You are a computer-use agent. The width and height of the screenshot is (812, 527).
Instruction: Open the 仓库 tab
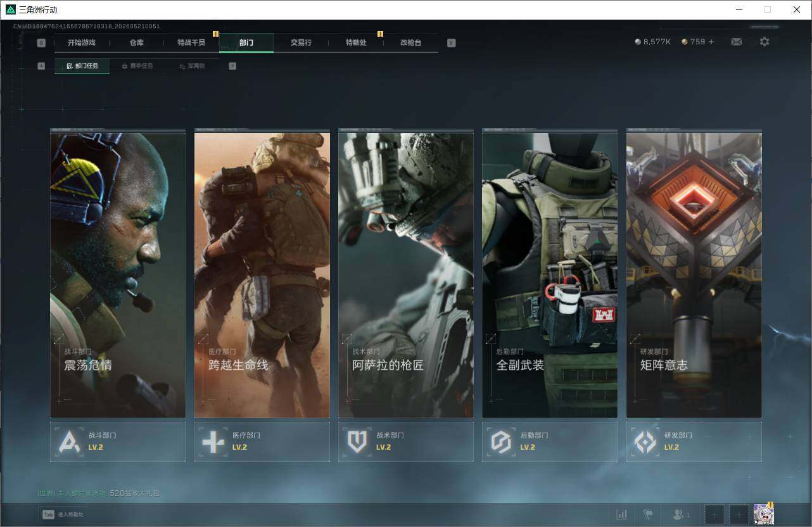[x=136, y=43]
